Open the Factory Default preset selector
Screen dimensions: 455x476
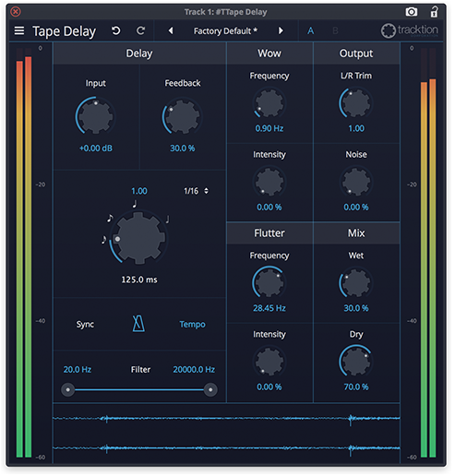tap(225, 31)
